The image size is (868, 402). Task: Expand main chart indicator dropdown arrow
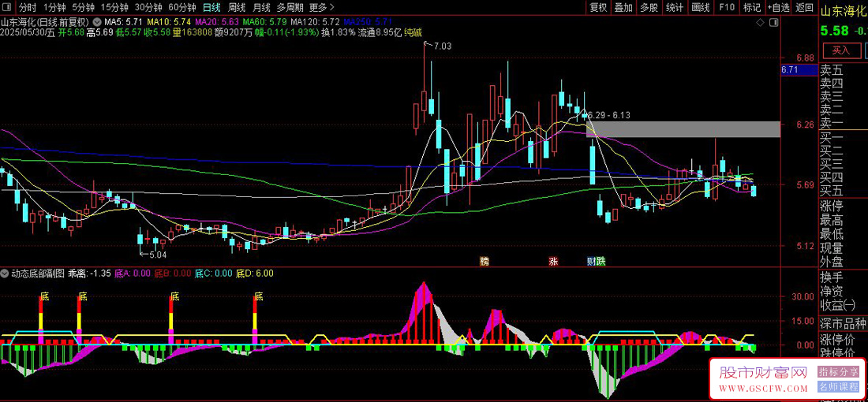click(x=97, y=22)
